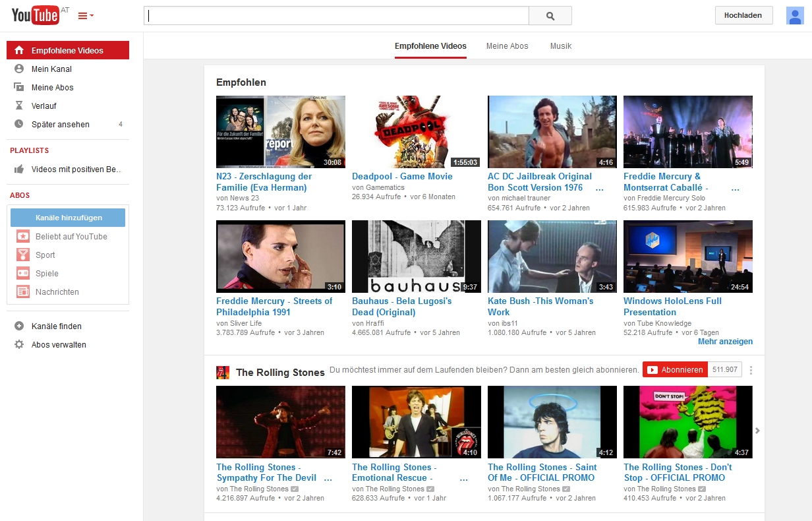Open the Kate Bush This Woman's Work thumbnail
The width and height of the screenshot is (812, 521).
[552, 257]
